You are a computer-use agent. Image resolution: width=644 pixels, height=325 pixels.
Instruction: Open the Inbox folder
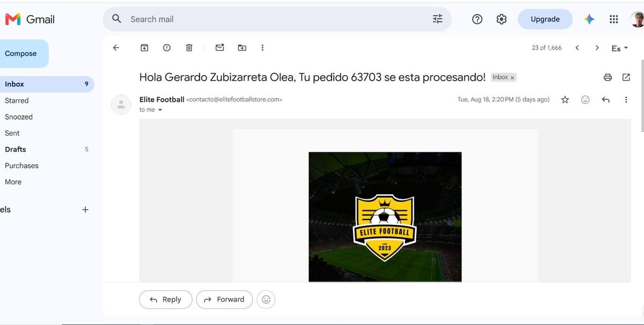(47, 84)
